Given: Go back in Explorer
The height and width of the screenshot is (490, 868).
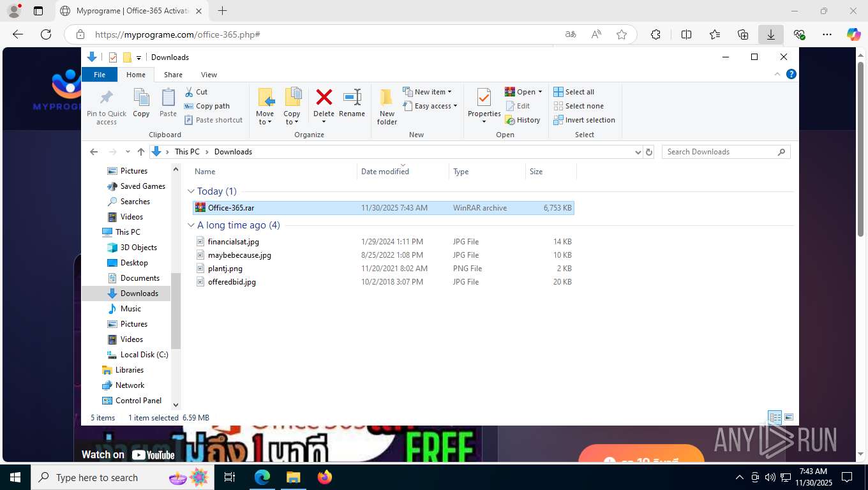Looking at the screenshot, I should pos(94,152).
